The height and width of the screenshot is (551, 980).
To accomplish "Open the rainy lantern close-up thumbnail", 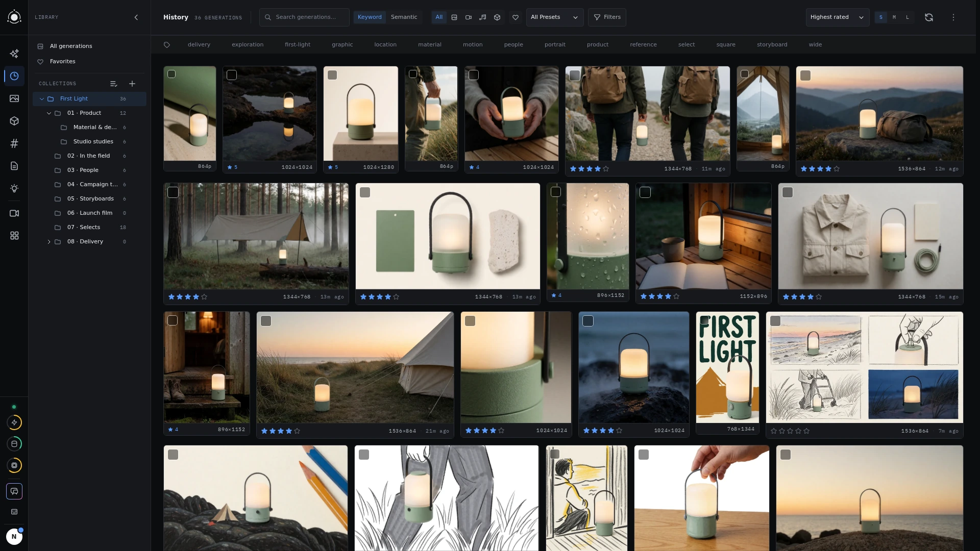I will pos(588,237).
